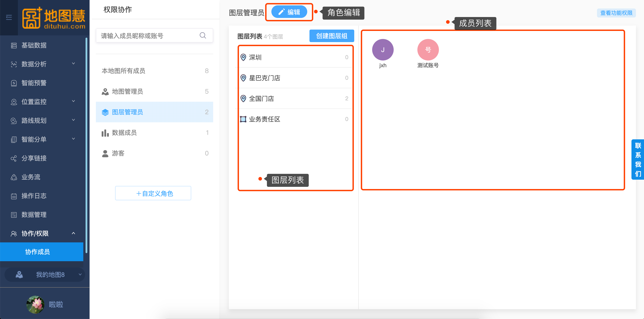644x319 pixels.
Task: Click the jxh member avatar
Action: pyautogui.click(x=383, y=50)
